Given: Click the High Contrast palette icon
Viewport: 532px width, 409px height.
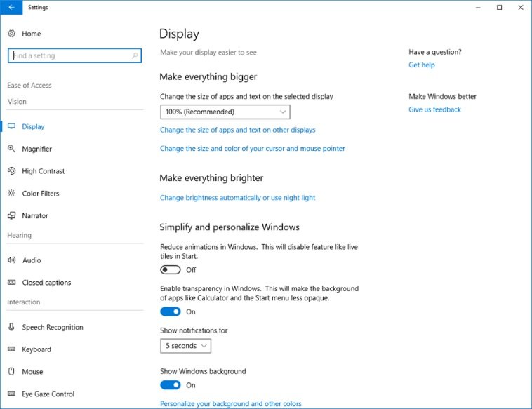Looking at the screenshot, I should (x=11, y=171).
